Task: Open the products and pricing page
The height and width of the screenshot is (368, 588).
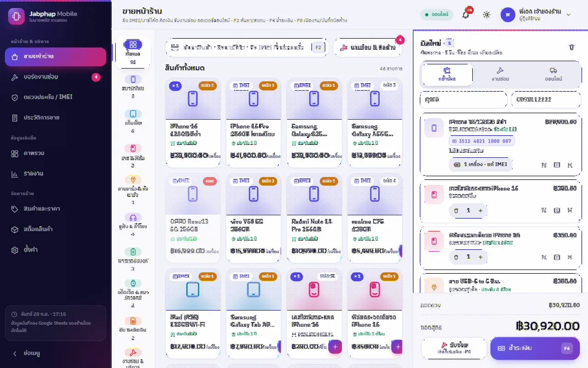Action: coord(56,209)
